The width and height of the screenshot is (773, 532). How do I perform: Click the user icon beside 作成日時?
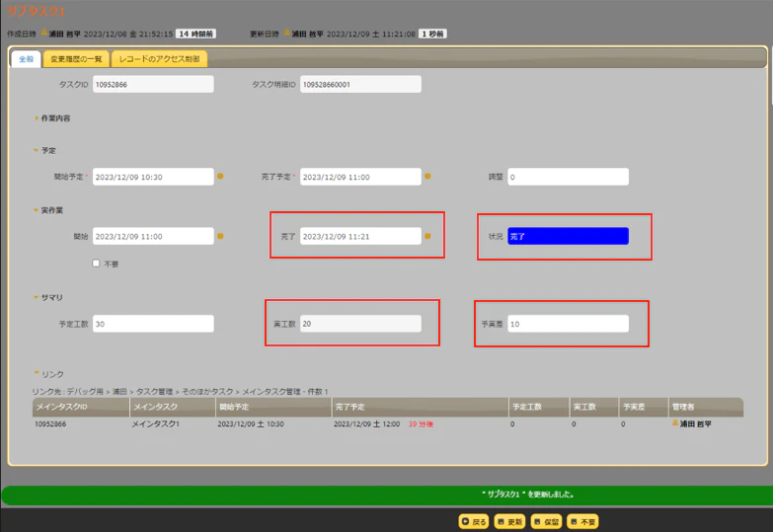43,33
